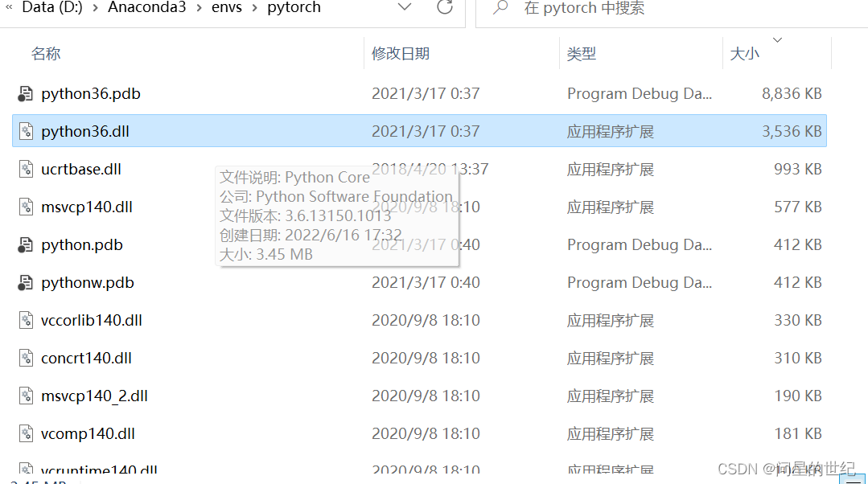Navigate to Anaconda3 via the breadcrumb
This screenshot has height=484, width=868.
147,8
